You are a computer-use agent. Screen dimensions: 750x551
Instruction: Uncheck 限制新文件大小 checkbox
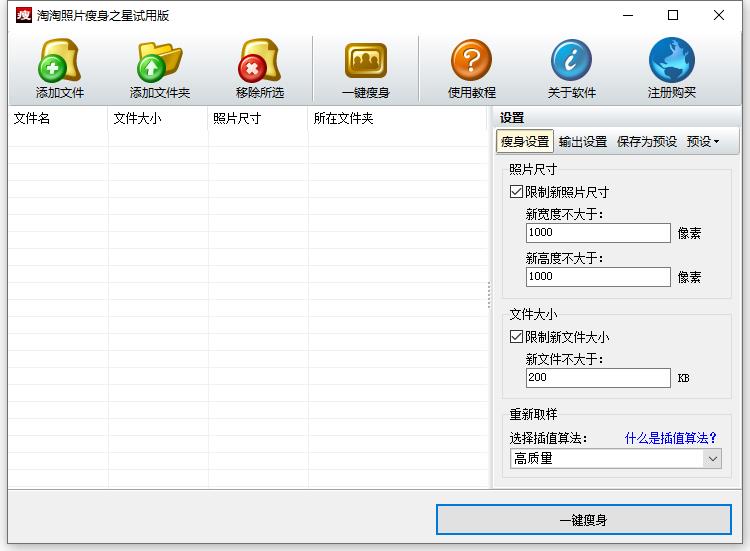pos(516,337)
